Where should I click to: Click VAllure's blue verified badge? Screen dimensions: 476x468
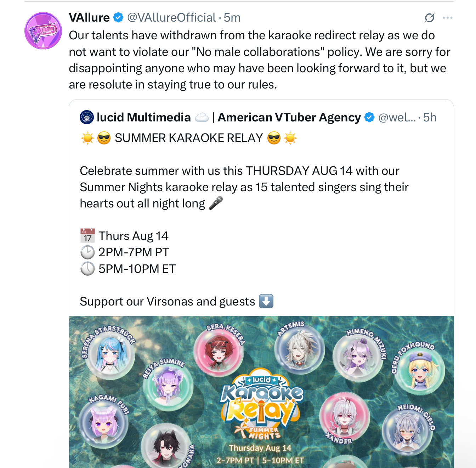click(x=118, y=17)
